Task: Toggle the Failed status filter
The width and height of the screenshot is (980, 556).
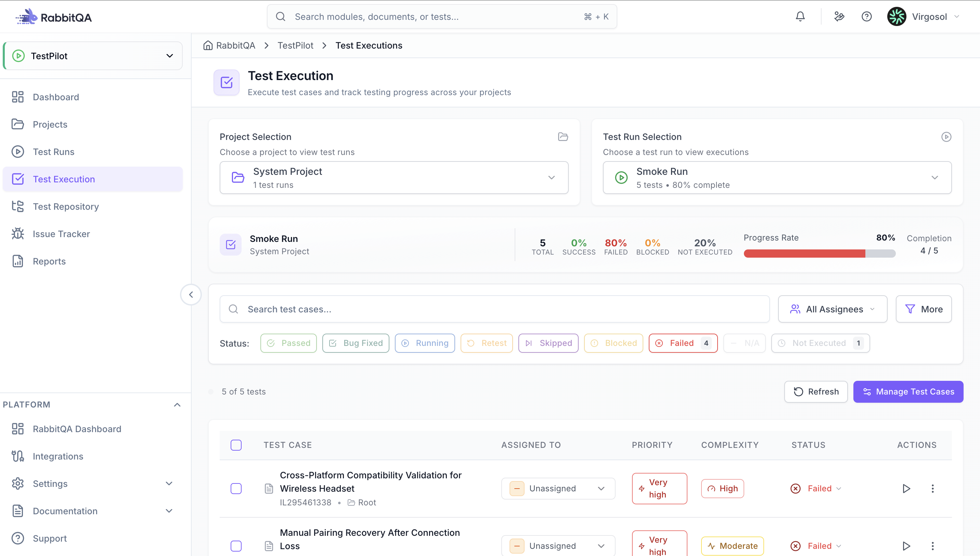Action: tap(683, 343)
